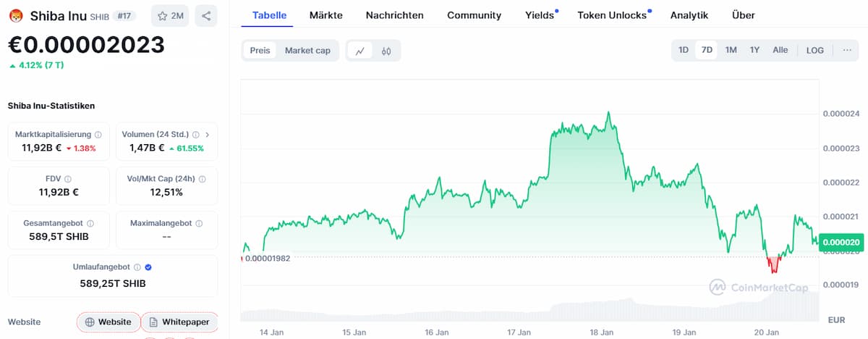Open the Community tab
This screenshot has width=868, height=339.
coord(474,15)
